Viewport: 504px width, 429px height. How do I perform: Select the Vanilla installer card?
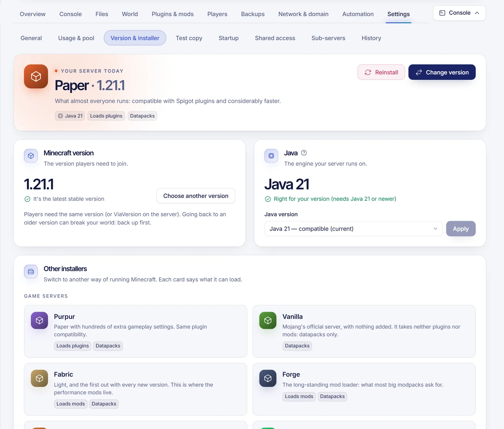pyautogui.click(x=364, y=331)
